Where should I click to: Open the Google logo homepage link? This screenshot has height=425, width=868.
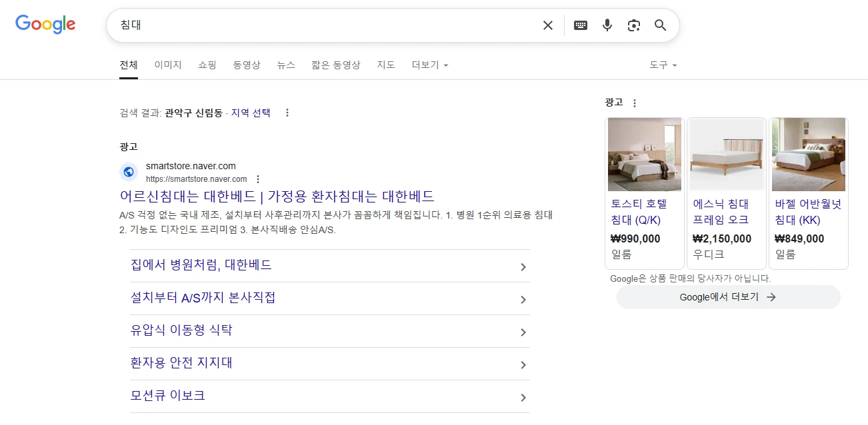pyautogui.click(x=45, y=25)
